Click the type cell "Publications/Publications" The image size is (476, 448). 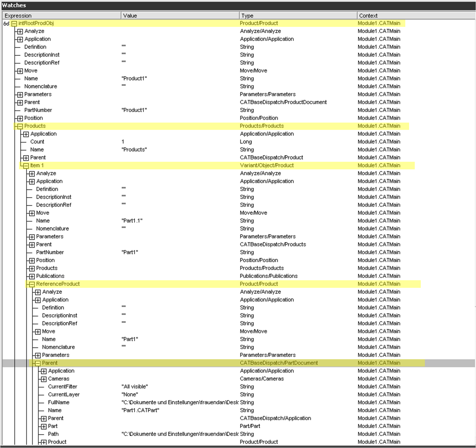point(269,276)
